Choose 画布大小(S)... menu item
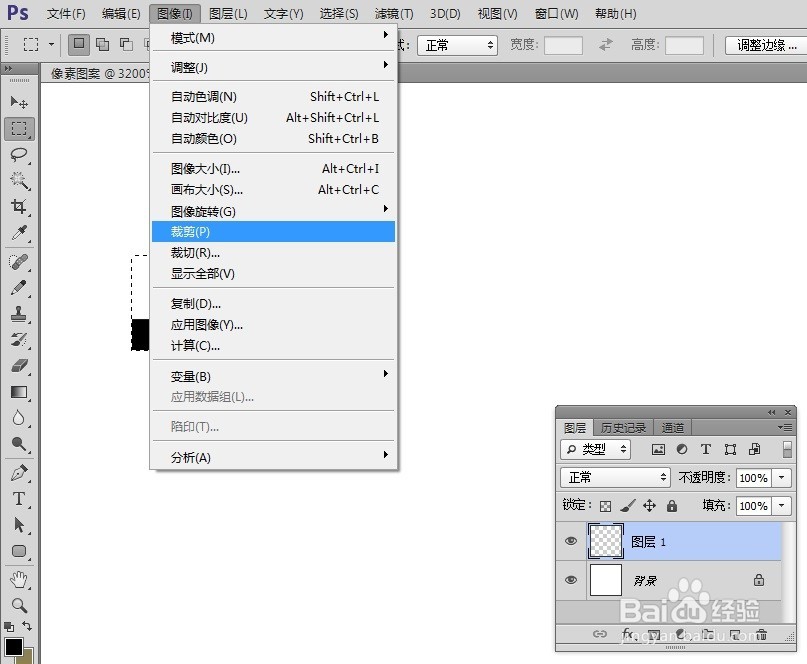This screenshot has width=807, height=664. 273,189
